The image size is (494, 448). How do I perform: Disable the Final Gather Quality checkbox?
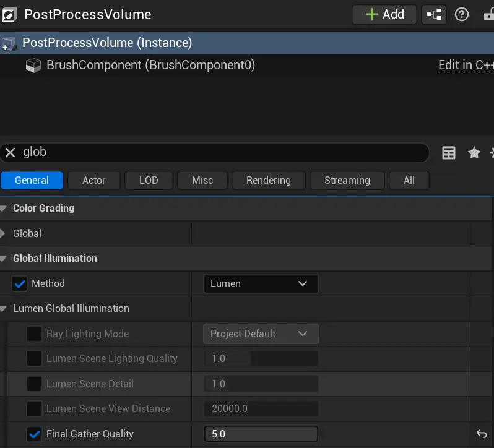pos(34,434)
